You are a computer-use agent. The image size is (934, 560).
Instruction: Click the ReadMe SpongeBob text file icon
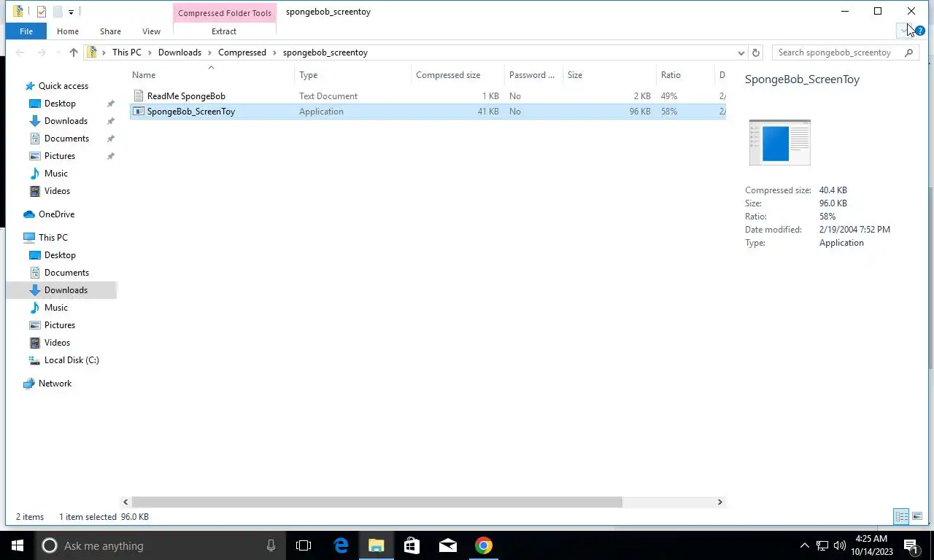pyautogui.click(x=139, y=96)
